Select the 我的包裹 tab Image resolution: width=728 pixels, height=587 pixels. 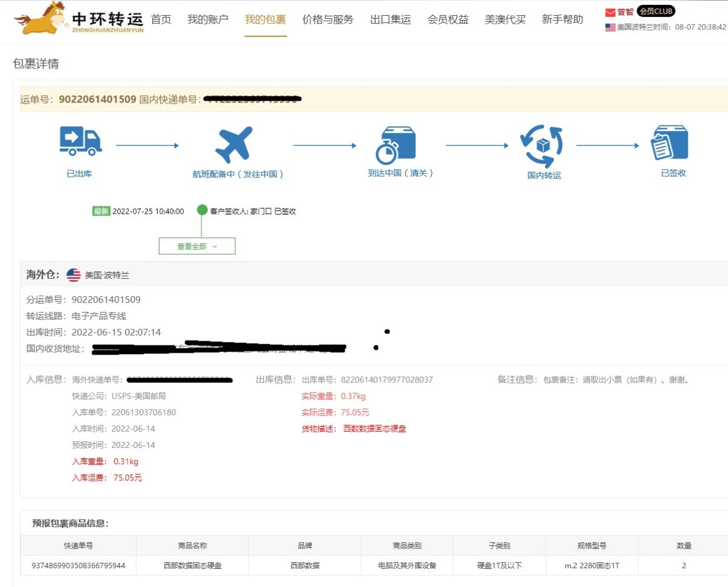pos(265,19)
